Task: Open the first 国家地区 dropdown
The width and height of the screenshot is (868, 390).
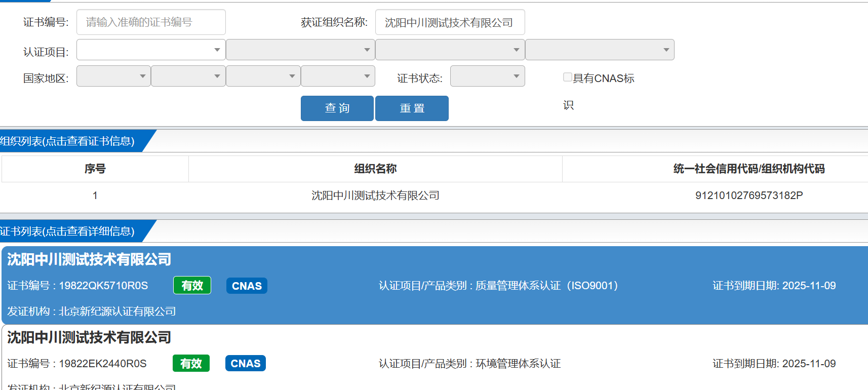Action: coord(113,76)
